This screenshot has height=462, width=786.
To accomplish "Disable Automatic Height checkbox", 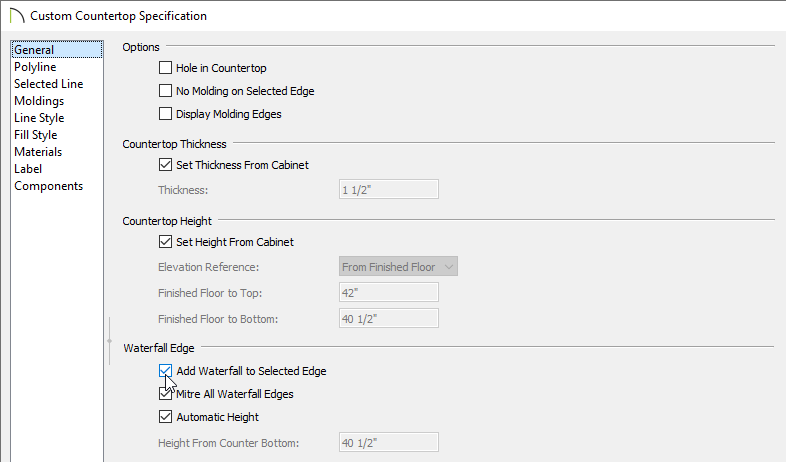I will click(x=165, y=417).
